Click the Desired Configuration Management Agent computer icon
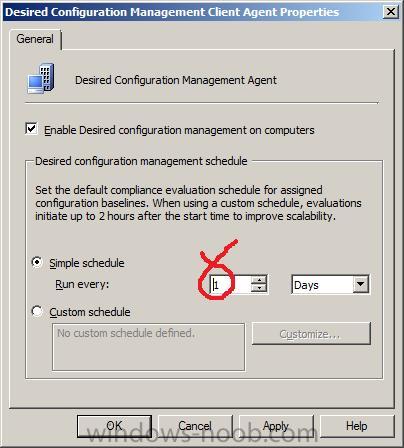 click(41, 79)
